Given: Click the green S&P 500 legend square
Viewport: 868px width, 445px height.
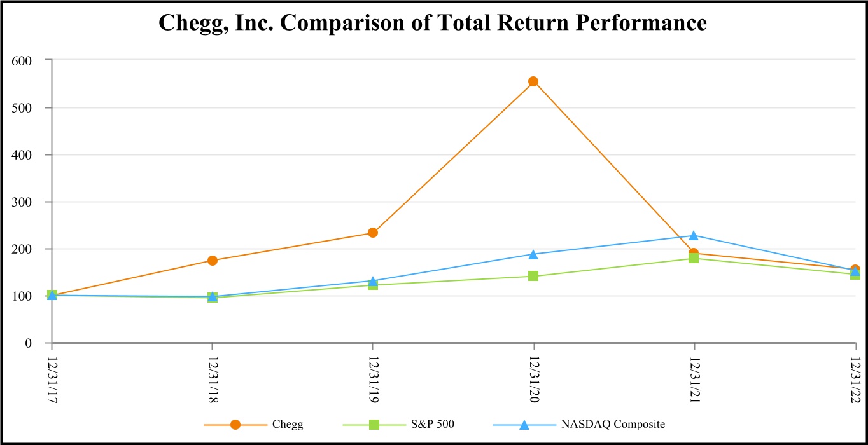Looking at the screenshot, I should [x=374, y=425].
